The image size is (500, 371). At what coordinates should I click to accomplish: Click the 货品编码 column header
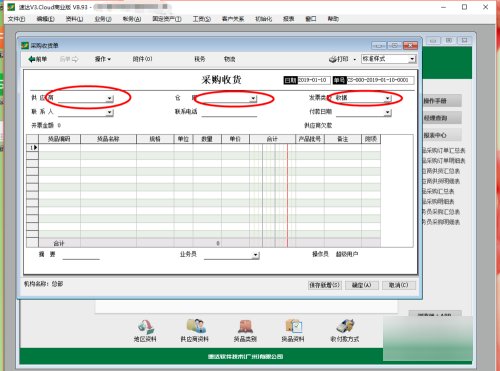click(59, 139)
